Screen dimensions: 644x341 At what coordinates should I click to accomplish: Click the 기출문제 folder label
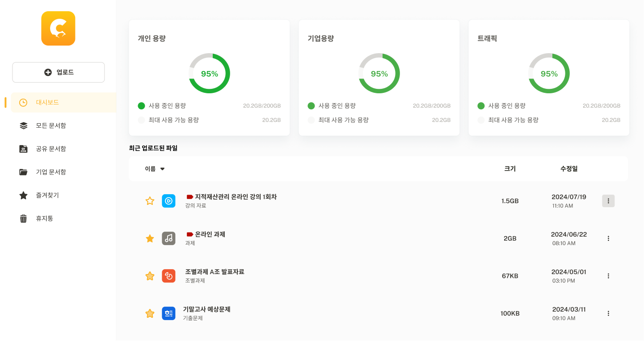click(193, 318)
